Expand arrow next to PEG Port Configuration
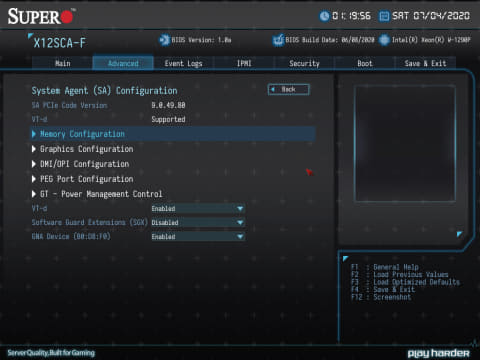The height and width of the screenshot is (360, 480). coord(34,179)
